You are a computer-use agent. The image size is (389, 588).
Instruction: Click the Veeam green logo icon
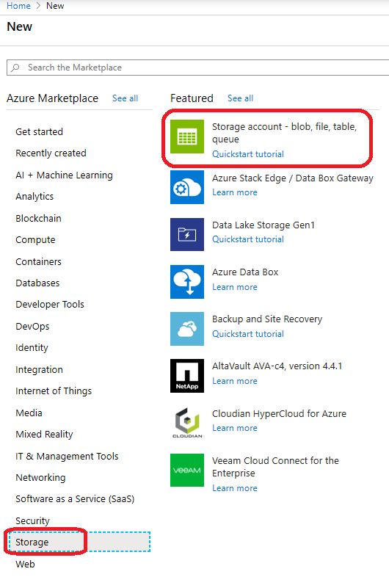(187, 471)
